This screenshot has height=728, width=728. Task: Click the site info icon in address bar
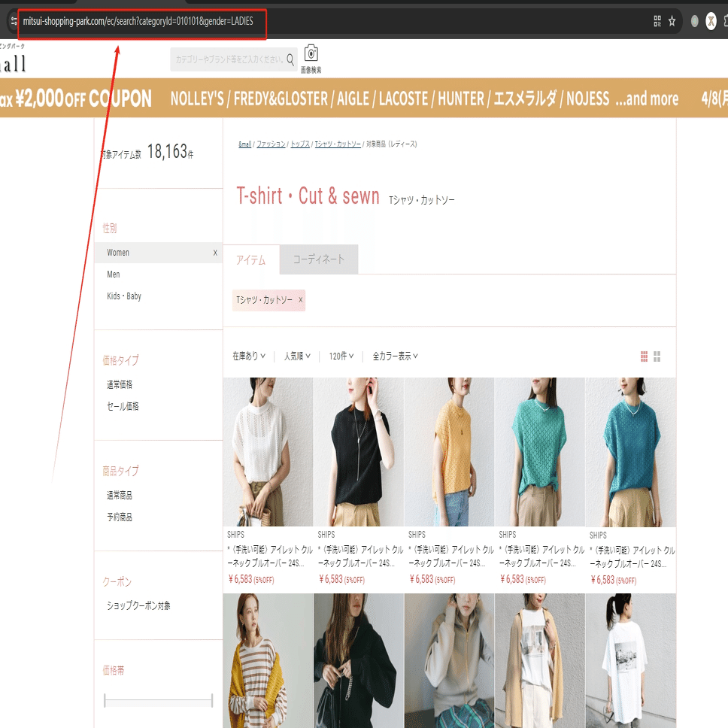pyautogui.click(x=14, y=21)
